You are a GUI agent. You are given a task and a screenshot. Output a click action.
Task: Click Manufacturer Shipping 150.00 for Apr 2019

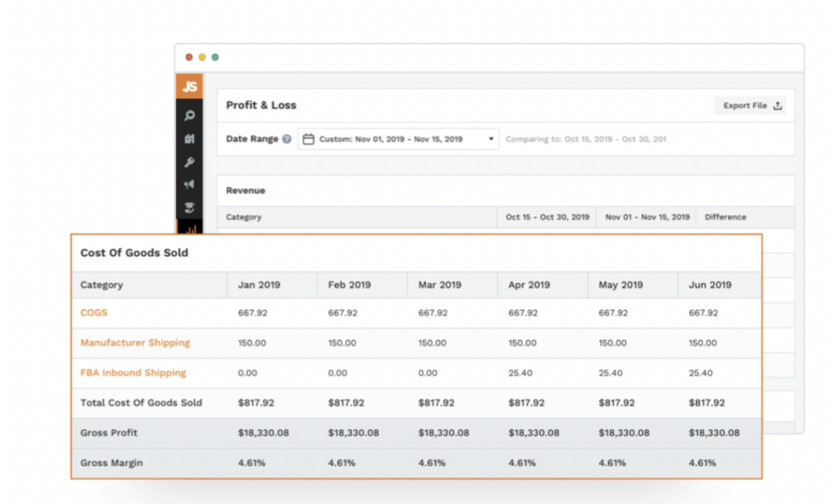[x=522, y=343]
